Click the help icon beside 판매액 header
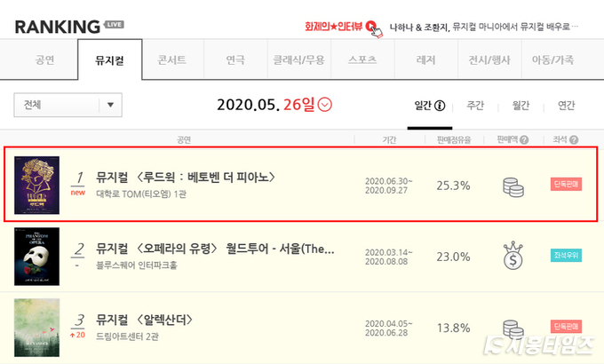Screen dimensions: 604x364 click(524, 139)
